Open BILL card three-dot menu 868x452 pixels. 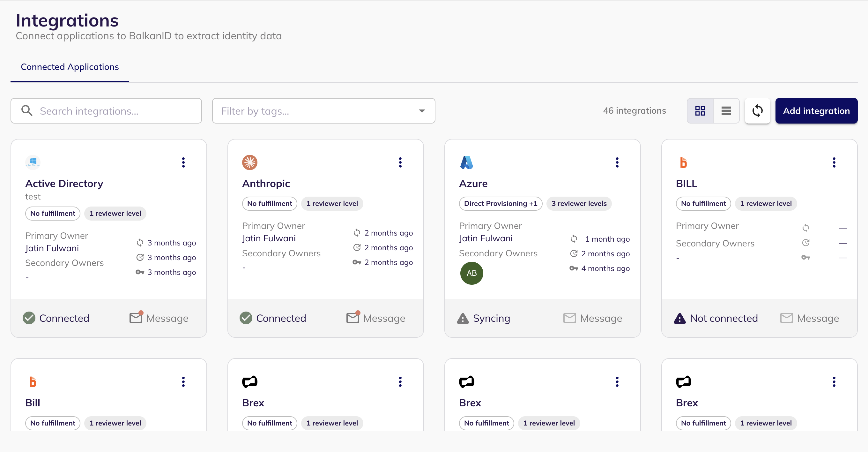pyautogui.click(x=834, y=162)
